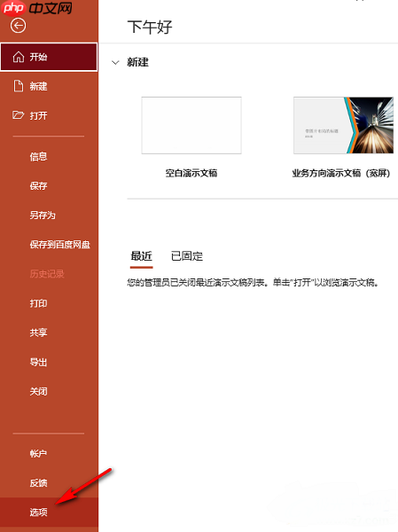Switch to the 已固定 tab
Screen dimensions: 398x532
click(x=187, y=256)
